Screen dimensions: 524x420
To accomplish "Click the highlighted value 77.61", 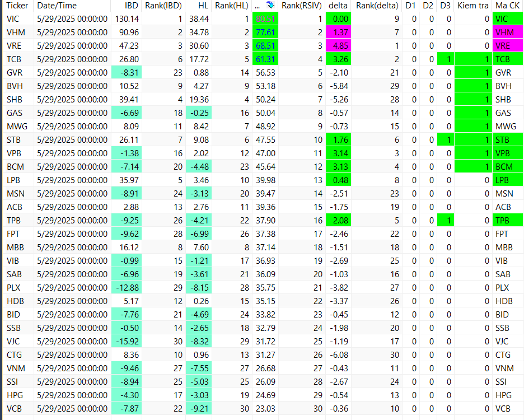I will tap(265, 32).
